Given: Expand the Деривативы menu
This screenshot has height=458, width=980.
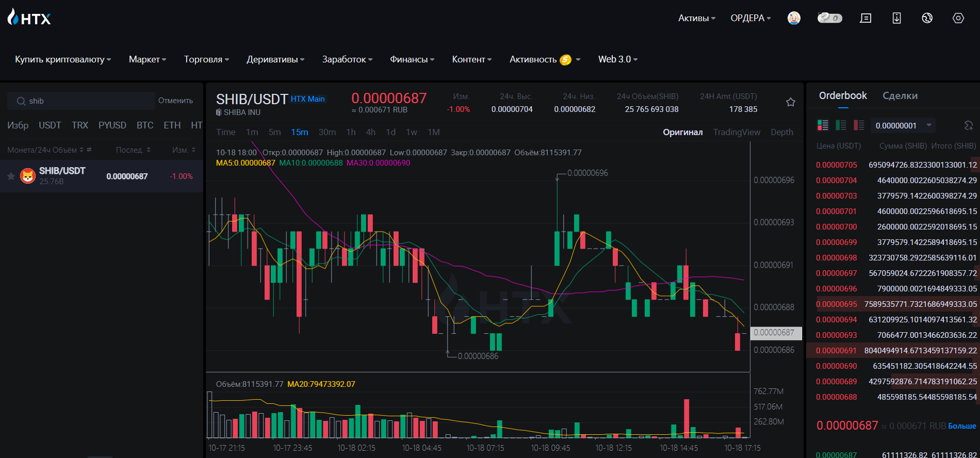Looking at the screenshot, I should tap(275, 59).
